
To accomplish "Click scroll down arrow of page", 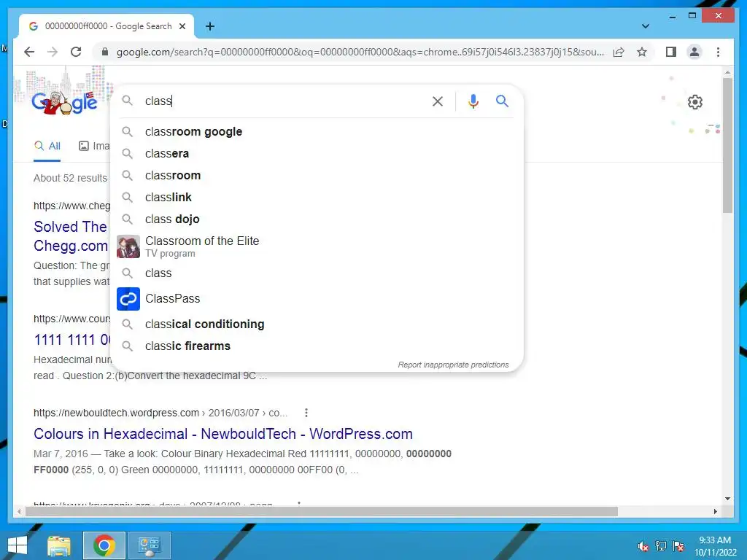I will coord(727,499).
